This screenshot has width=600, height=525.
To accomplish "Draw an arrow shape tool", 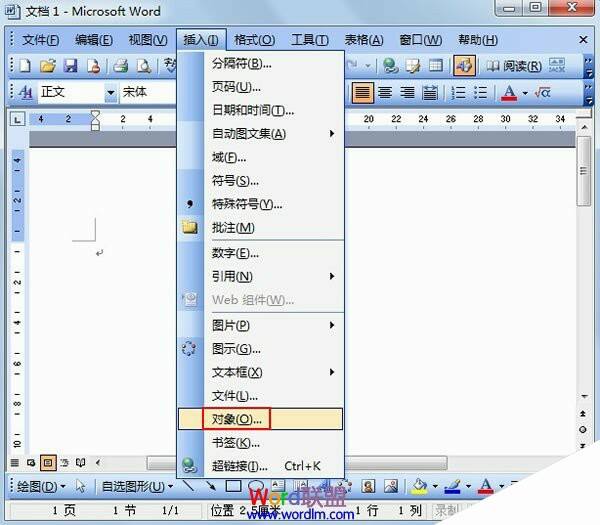I will coord(211,486).
